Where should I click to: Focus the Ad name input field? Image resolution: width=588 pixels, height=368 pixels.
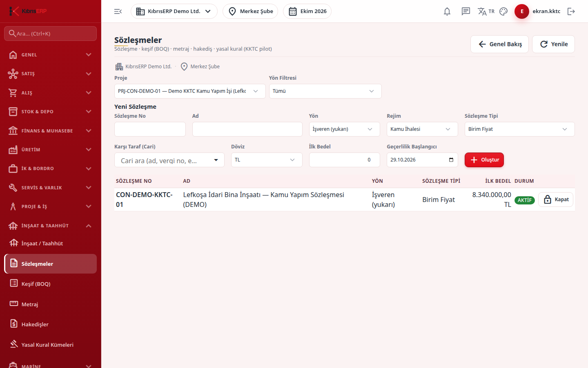(247, 129)
